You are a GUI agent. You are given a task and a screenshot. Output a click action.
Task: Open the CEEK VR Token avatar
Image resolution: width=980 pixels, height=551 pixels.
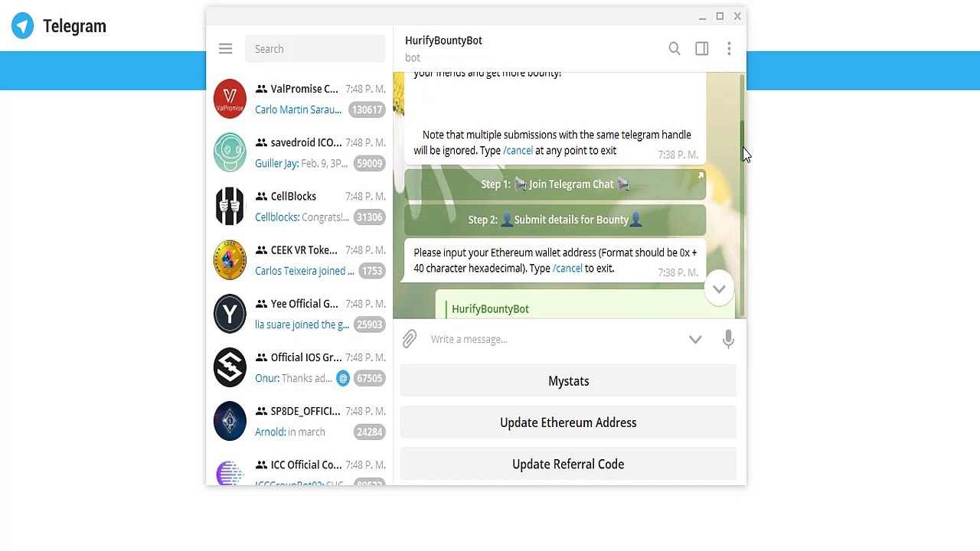click(230, 260)
